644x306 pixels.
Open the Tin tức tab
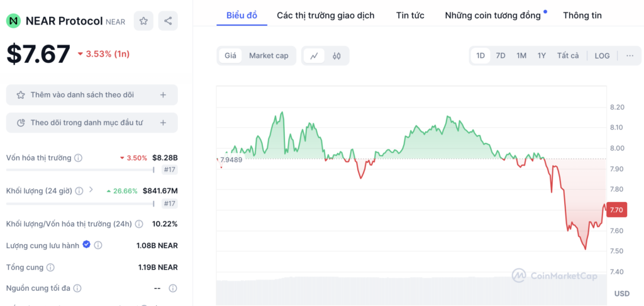(410, 16)
